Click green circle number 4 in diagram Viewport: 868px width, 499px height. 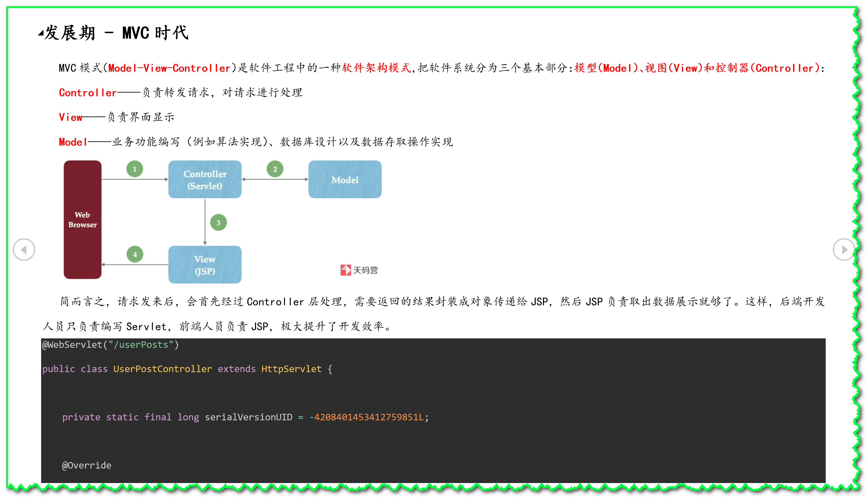point(135,254)
